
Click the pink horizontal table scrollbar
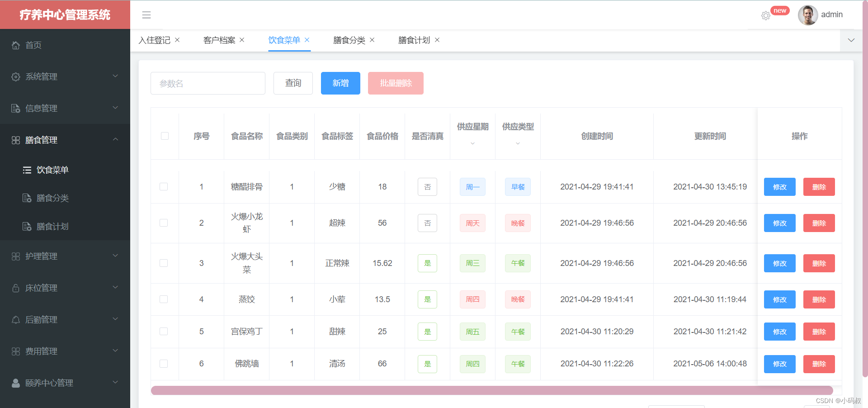[x=492, y=390]
